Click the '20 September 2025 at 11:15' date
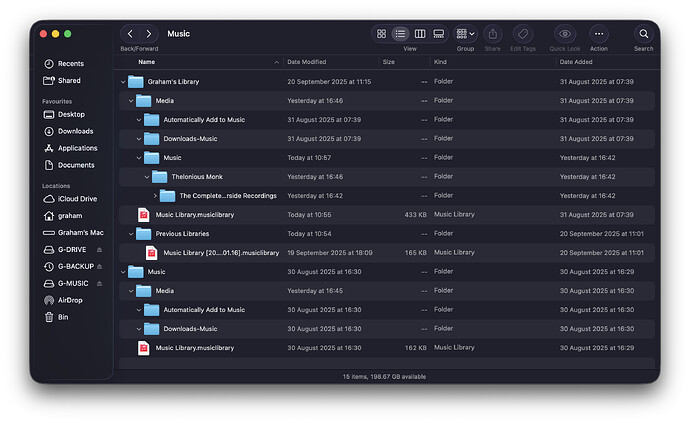 [329, 82]
